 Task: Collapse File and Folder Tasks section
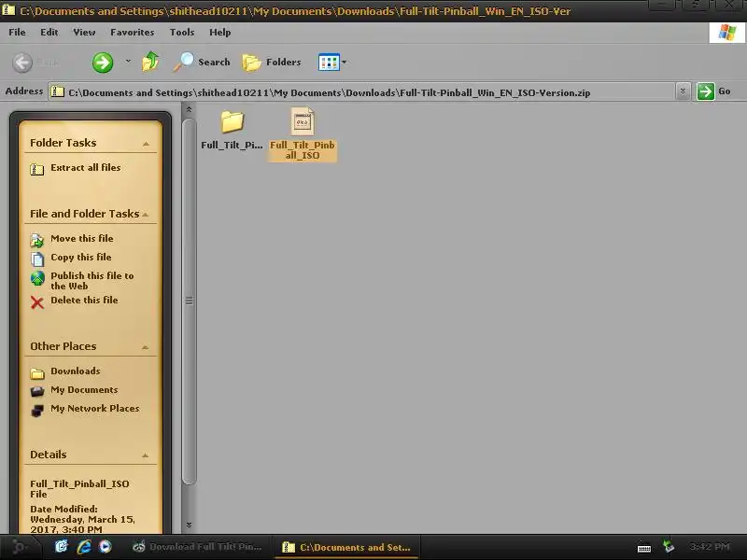(146, 215)
